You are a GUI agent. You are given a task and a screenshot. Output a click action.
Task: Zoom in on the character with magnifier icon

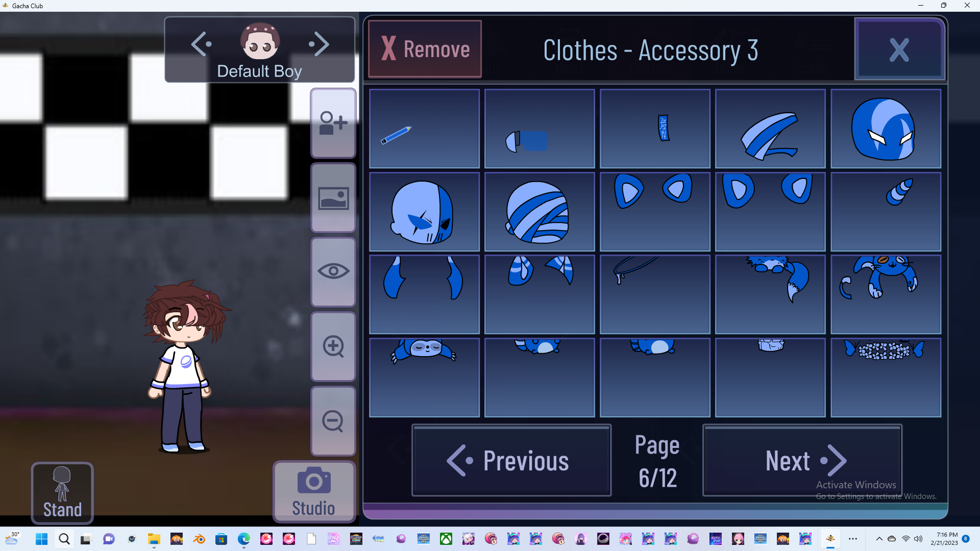(x=333, y=346)
